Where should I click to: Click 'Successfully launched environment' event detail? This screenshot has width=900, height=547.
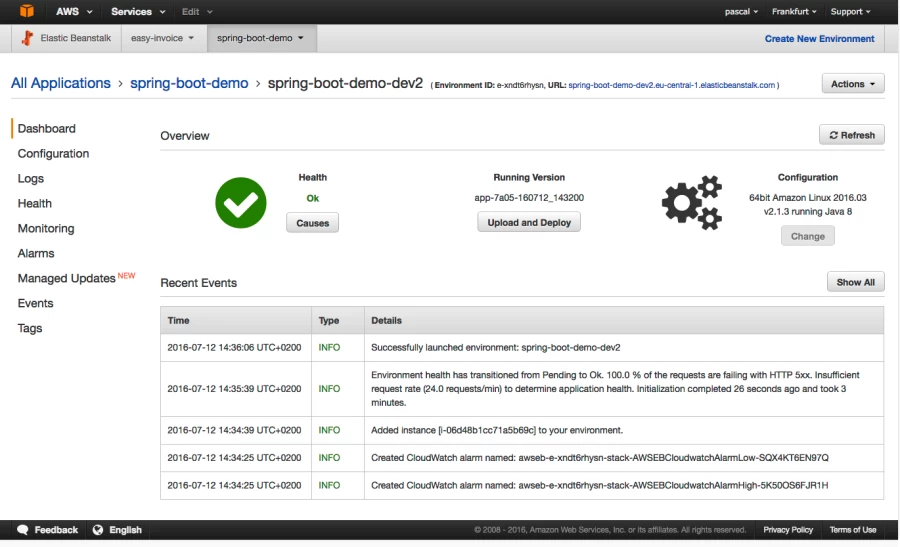[495, 347]
